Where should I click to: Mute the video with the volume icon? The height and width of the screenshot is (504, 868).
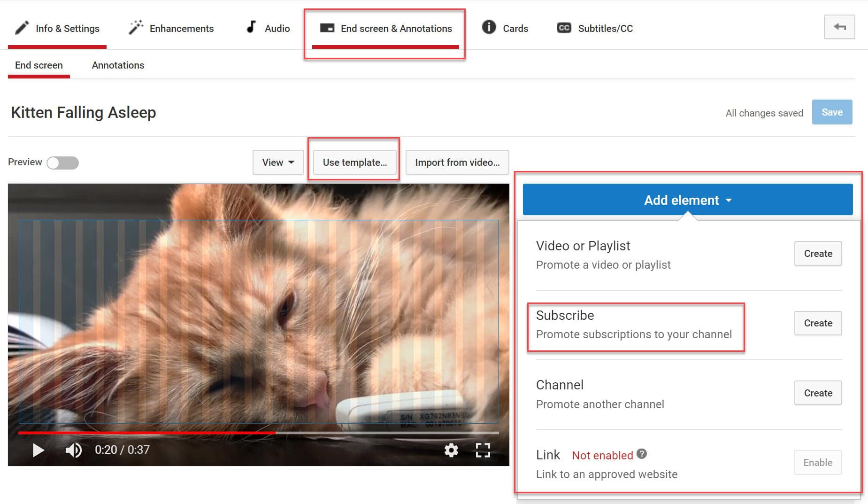73,450
